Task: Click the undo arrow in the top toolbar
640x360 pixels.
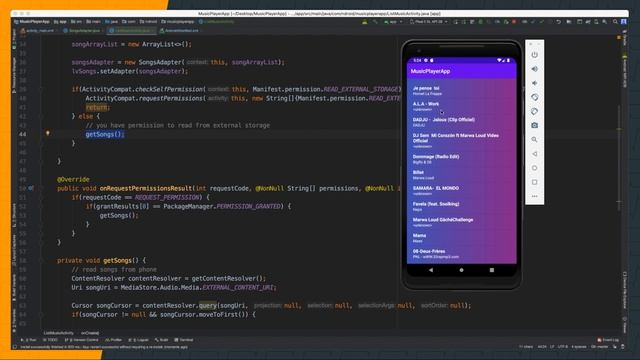Action: [558, 22]
